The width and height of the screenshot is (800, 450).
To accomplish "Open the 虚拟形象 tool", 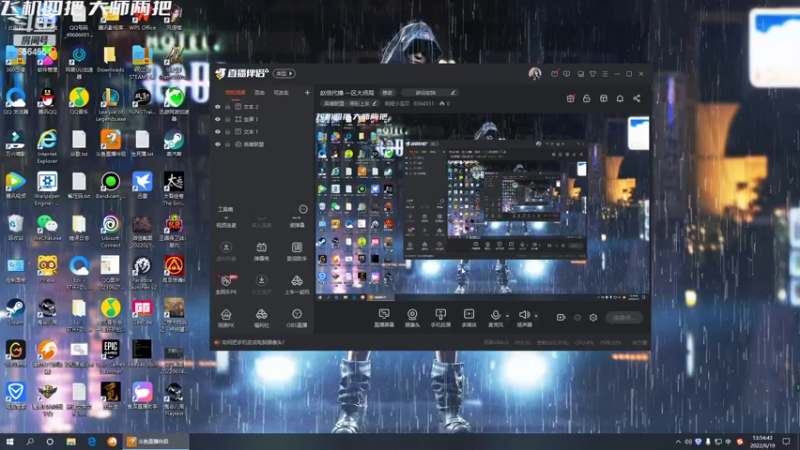I will (x=226, y=252).
